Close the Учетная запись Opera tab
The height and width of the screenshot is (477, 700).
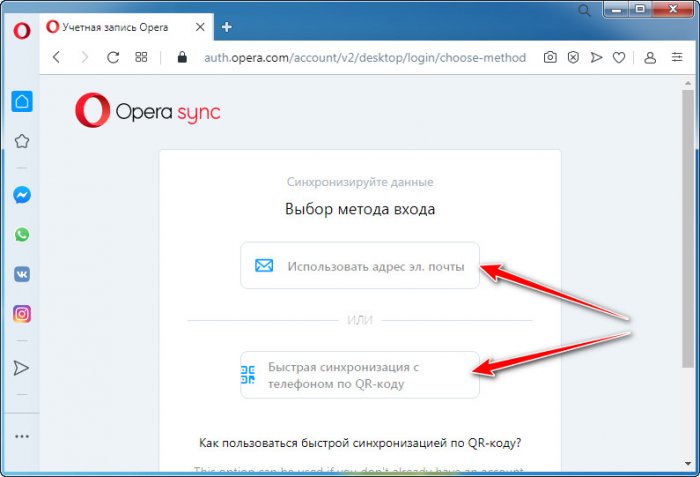[200, 27]
